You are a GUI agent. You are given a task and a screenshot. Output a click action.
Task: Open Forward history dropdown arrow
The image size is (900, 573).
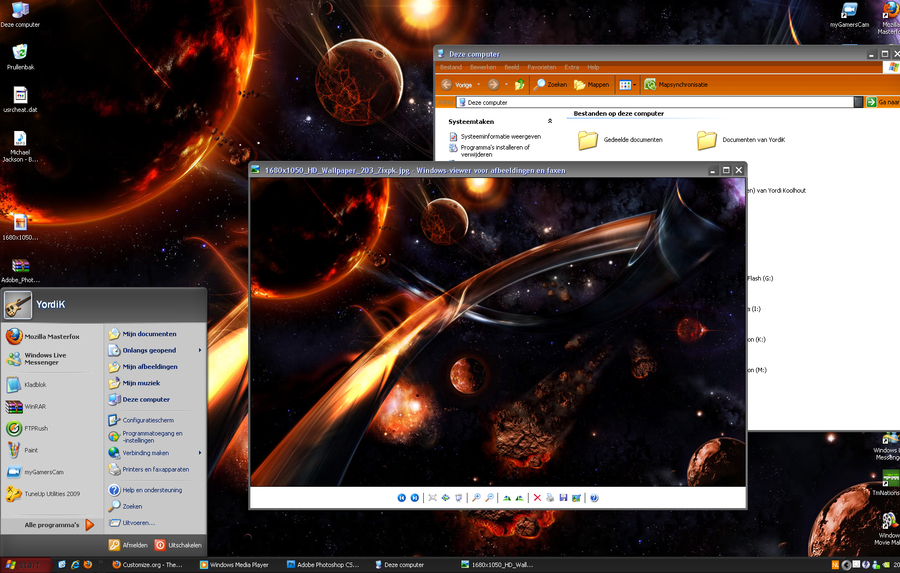tap(506, 85)
